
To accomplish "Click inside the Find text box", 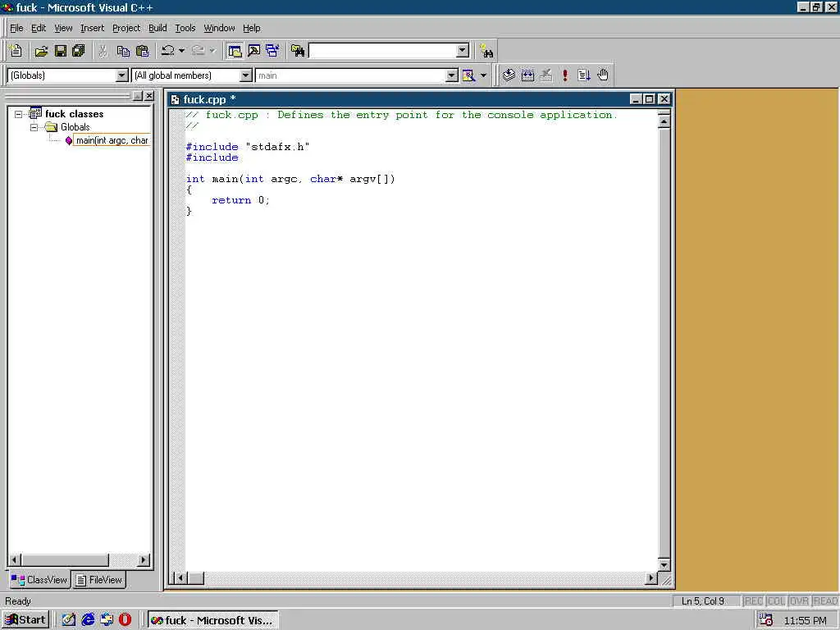I will tap(382, 51).
